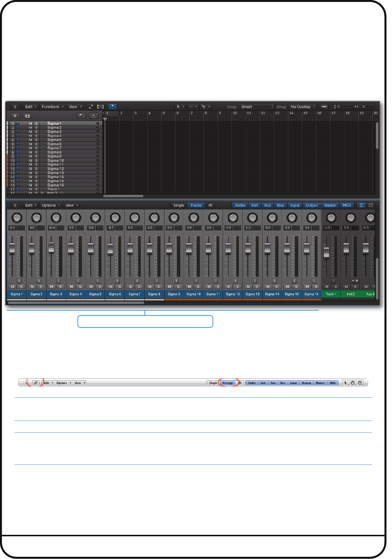Viewport: 392px width, 559px height.
Task: Toggle the blue Catch playhead button
Action: point(112,107)
